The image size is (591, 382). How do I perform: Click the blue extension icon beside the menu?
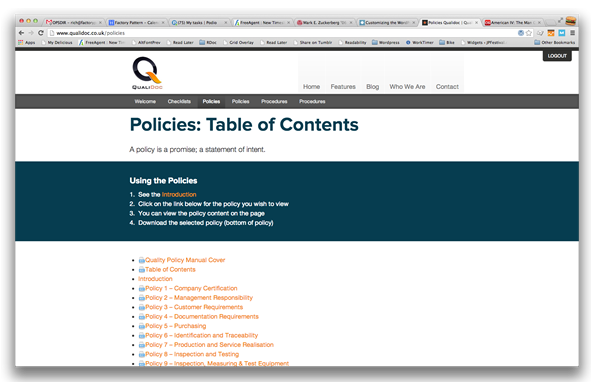tap(562, 33)
